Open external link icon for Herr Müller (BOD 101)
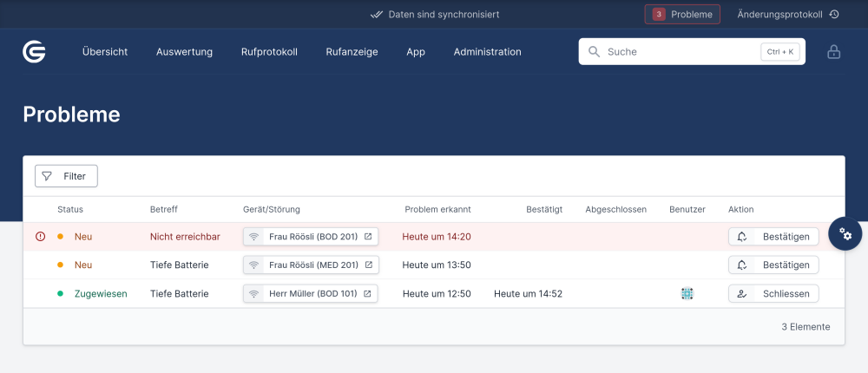 point(367,294)
